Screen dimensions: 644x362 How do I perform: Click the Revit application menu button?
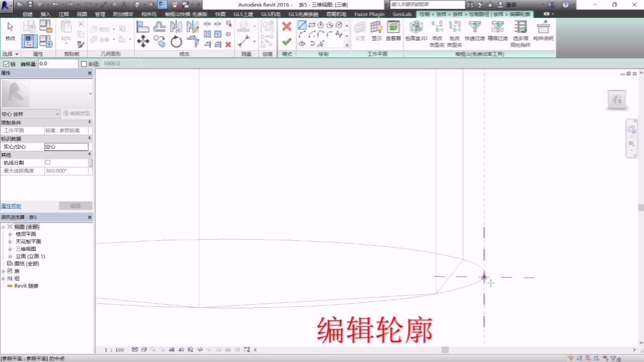[x=7, y=6]
